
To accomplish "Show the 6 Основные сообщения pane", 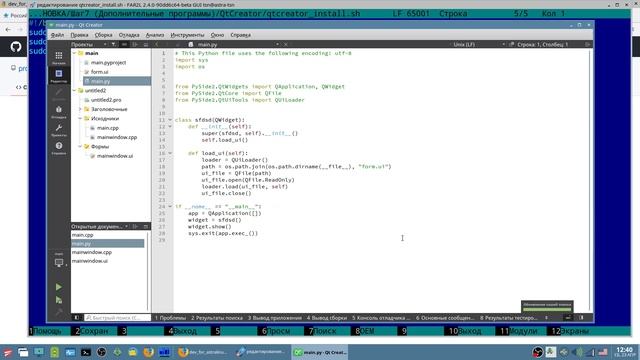I will pyautogui.click(x=445, y=318).
